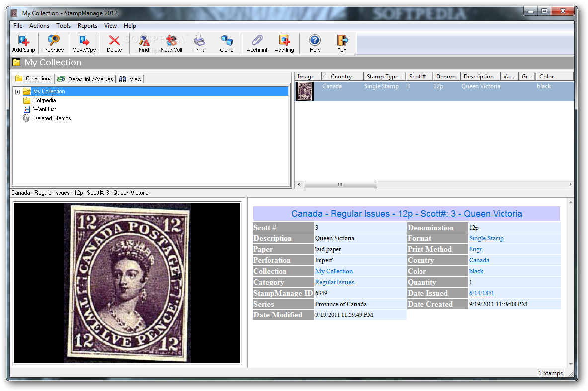Follow the Canada country link
Image resolution: width=588 pixels, height=391 pixels.
(x=479, y=260)
